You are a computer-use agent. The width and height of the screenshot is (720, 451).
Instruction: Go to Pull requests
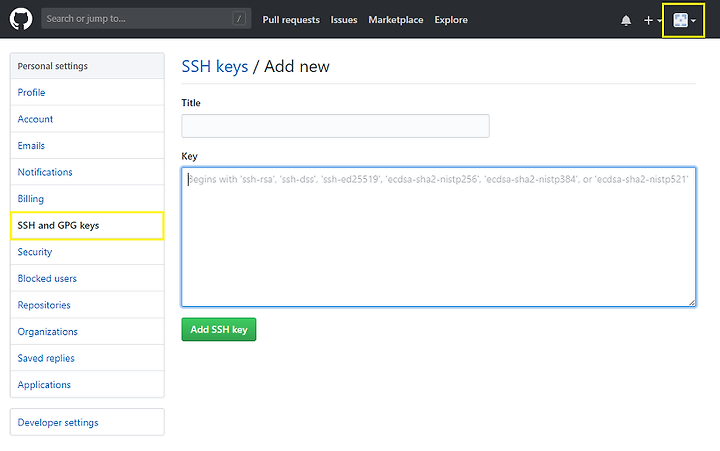point(291,20)
